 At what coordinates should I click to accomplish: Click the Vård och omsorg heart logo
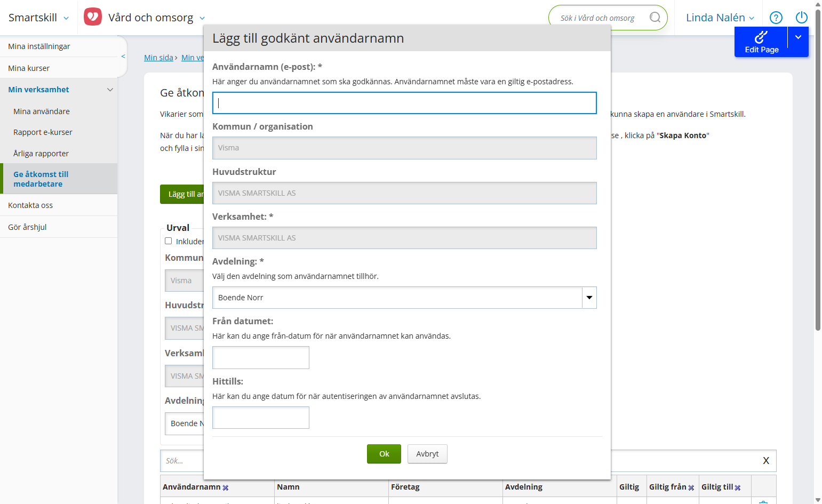point(93,17)
